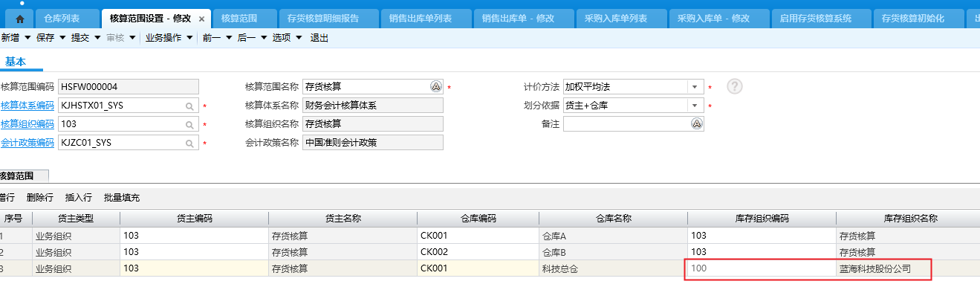Close the 核算范围设置 - 修改 tab
The image size is (980, 287).
click(202, 19)
